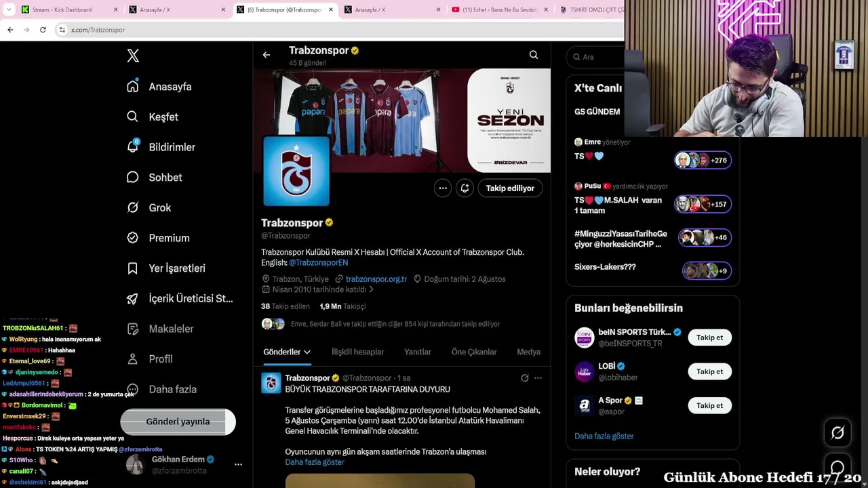The width and height of the screenshot is (868, 488).
Task: Open the floating messages button
Action: (837, 468)
